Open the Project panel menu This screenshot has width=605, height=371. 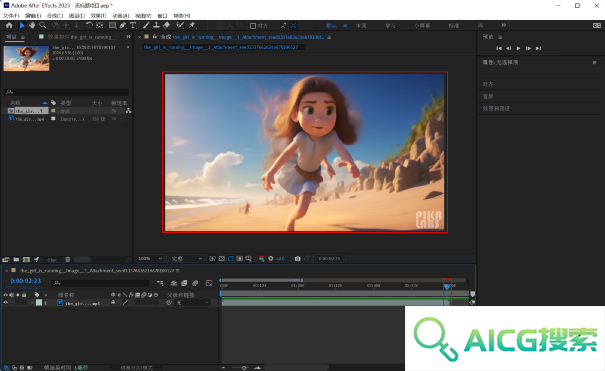click(x=23, y=37)
